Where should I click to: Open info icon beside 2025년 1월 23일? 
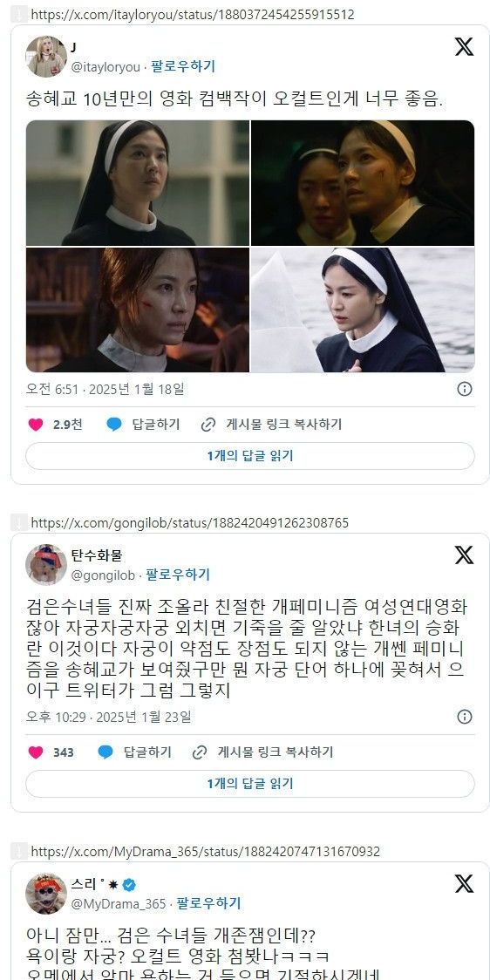pyautogui.click(x=465, y=716)
